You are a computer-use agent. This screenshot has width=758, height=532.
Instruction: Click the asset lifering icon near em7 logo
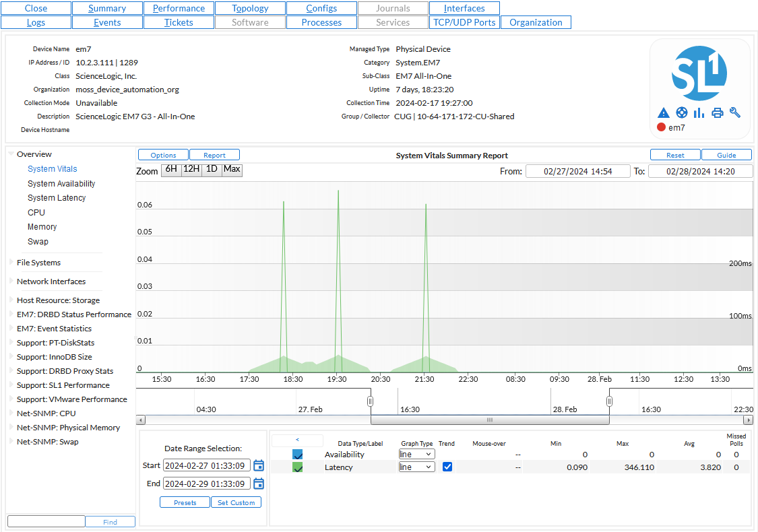pyautogui.click(x=682, y=112)
